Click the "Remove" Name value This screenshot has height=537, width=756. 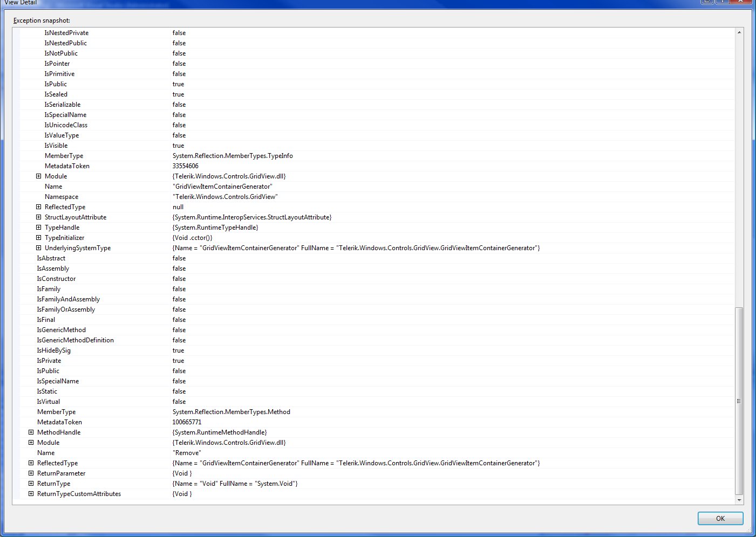pyautogui.click(x=187, y=453)
